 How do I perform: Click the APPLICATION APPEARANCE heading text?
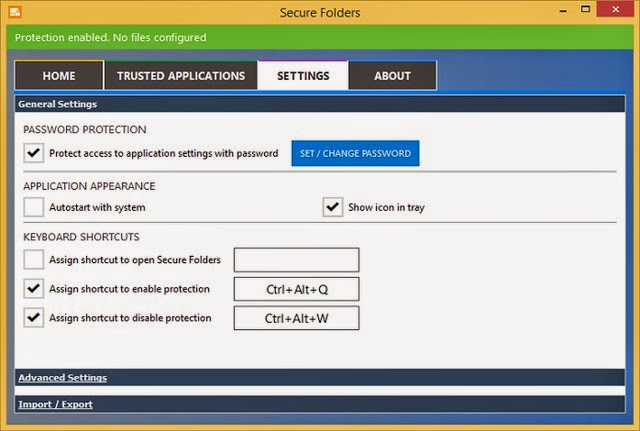point(89,186)
